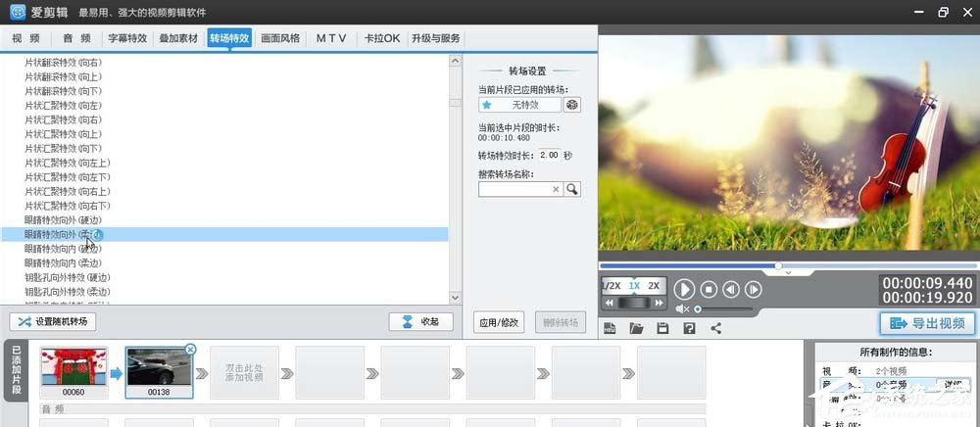
Task: Click the search magnifier icon for transitions
Action: (572, 189)
